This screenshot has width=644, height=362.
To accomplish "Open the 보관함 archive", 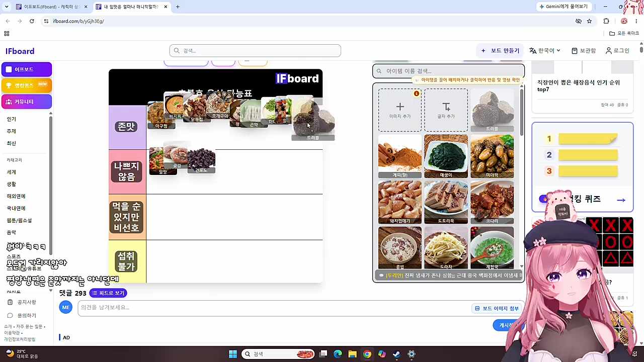I will click(x=584, y=51).
